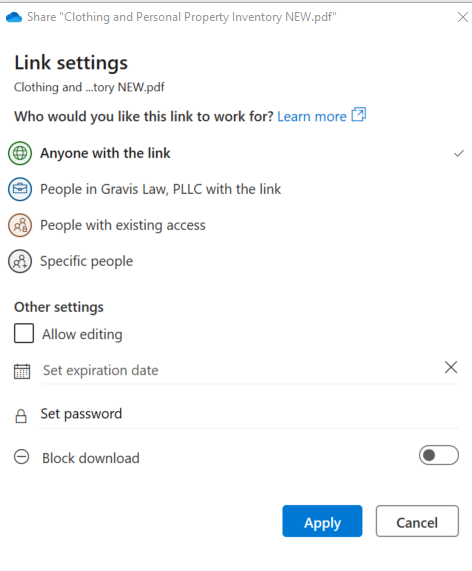Image resolution: width=472 pixels, height=571 pixels.
Task: Click the Block download circle-minus icon
Action: pyautogui.click(x=21, y=457)
